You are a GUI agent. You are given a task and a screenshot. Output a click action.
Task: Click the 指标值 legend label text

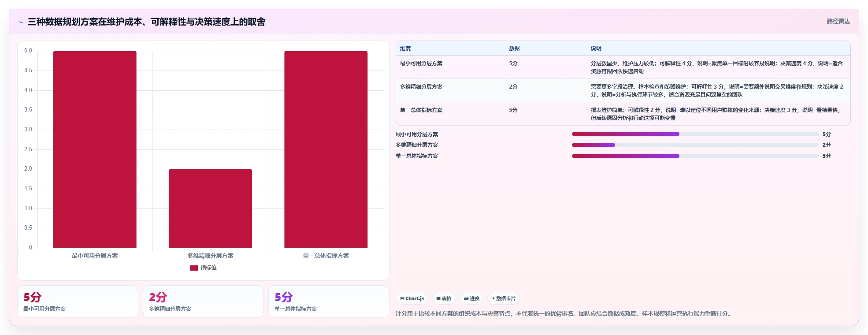click(208, 268)
